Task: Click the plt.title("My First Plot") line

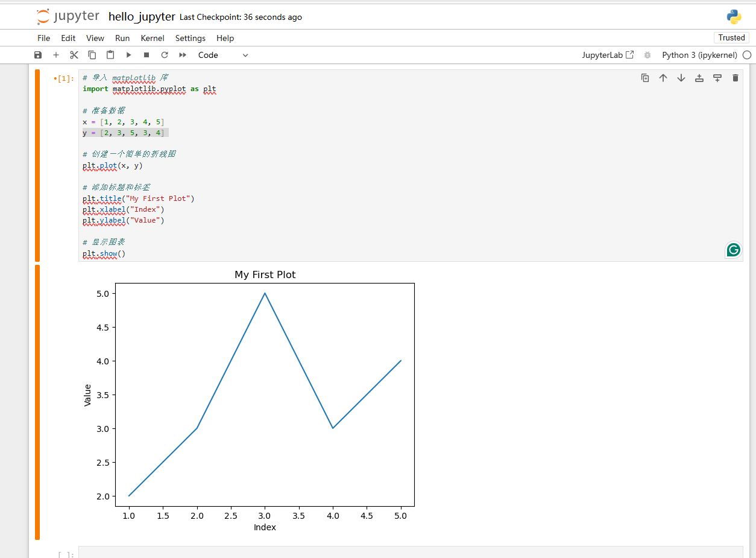Action: [x=139, y=198]
